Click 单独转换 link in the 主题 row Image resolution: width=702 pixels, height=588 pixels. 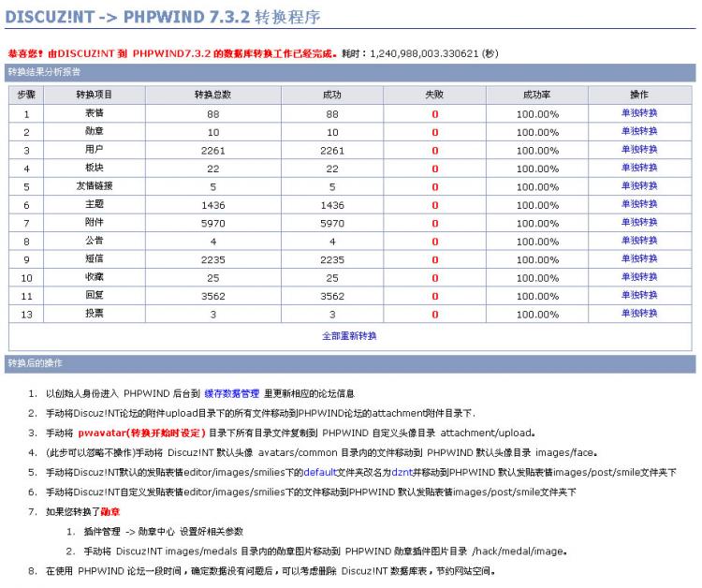point(639,204)
